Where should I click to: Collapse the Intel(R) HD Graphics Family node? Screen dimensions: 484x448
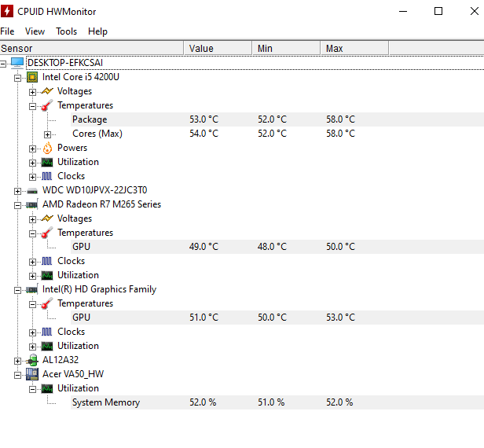(17, 289)
